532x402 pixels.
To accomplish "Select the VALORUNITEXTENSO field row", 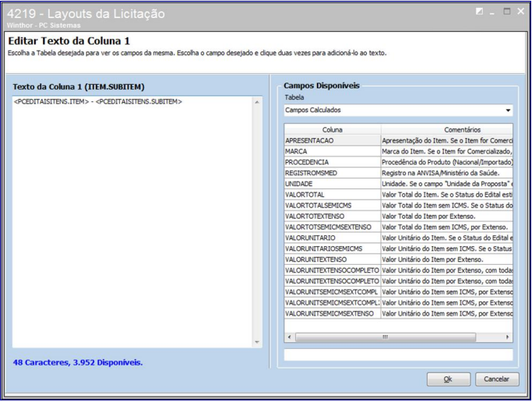I will click(398, 259).
